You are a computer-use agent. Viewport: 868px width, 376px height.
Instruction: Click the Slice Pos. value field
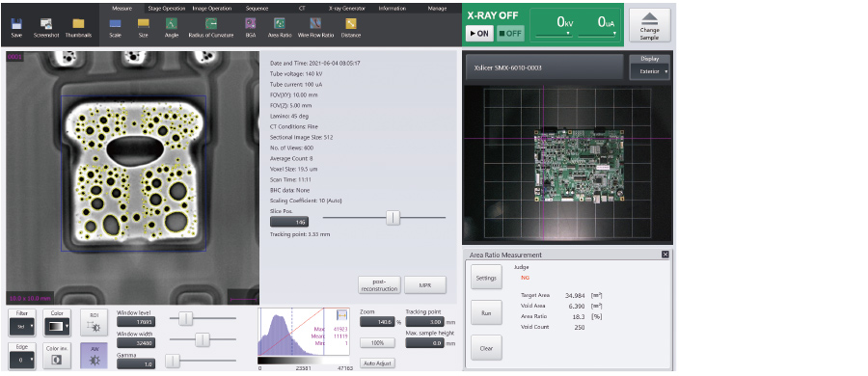click(289, 222)
